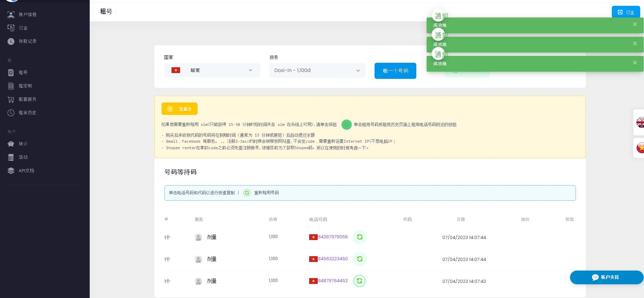The height and width of the screenshot is (298, 644).
Task: Open 账户信息 in the sidebar
Action: coord(27,14)
